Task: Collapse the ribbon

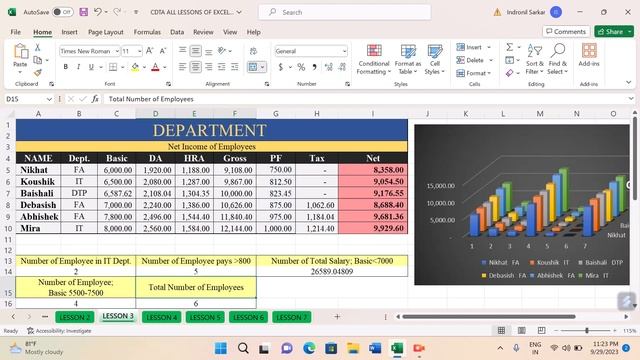Action: coord(629,82)
